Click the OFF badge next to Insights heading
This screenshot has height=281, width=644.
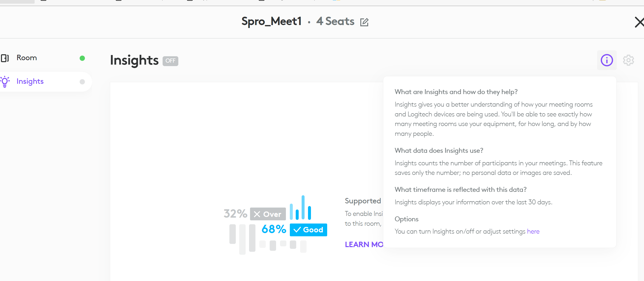coord(170,61)
